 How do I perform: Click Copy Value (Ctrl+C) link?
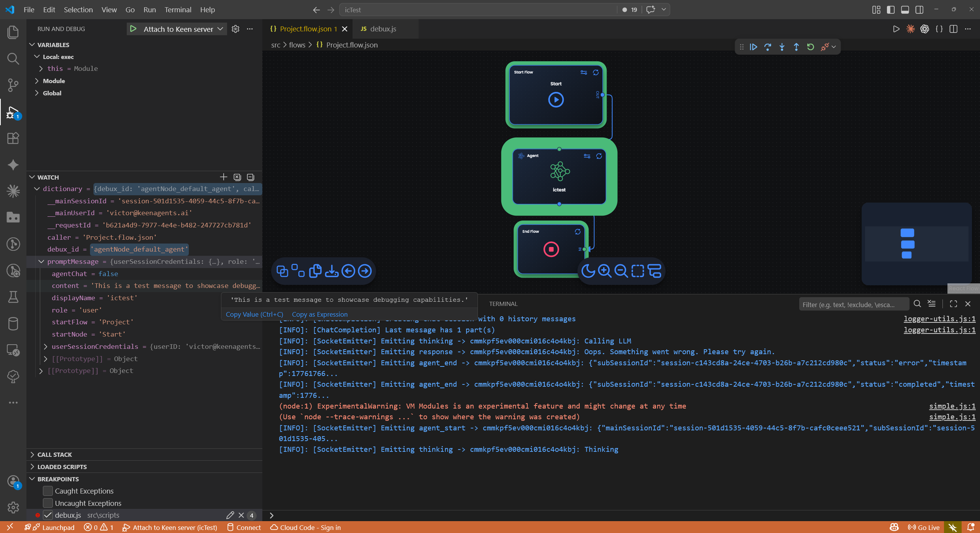255,314
